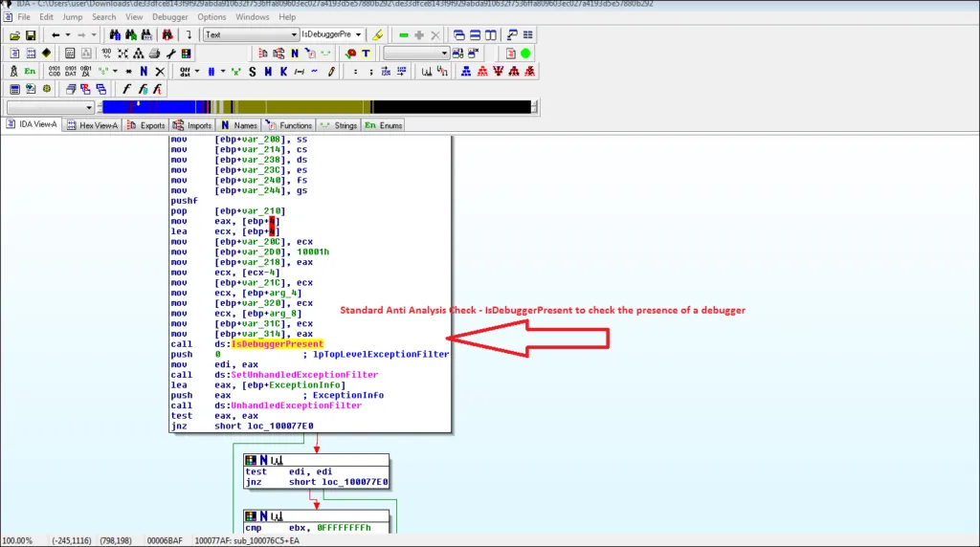Expand the back arrow history dropdown
Viewport: 980px width, 547px height.
point(68,35)
